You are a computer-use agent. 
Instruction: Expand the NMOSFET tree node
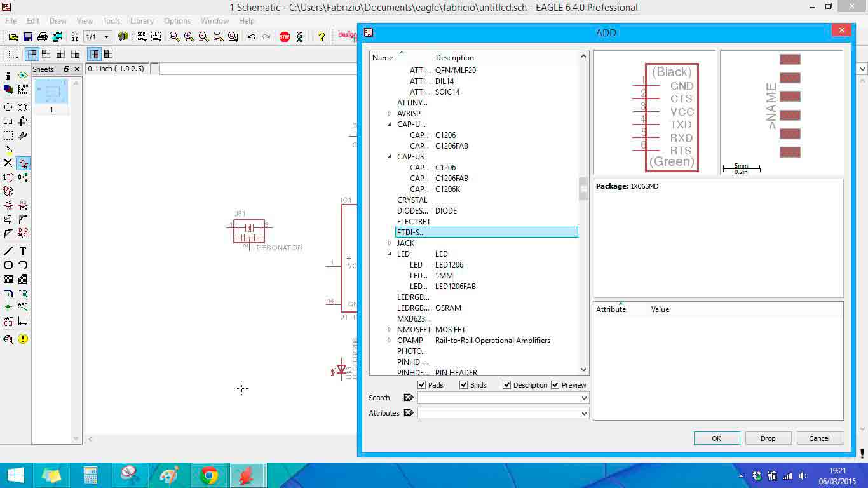390,330
